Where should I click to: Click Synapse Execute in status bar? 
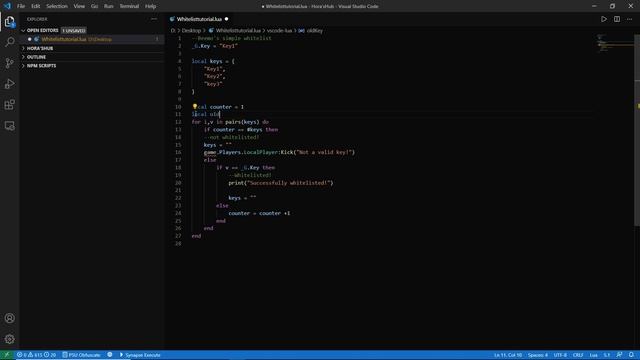pos(140,355)
